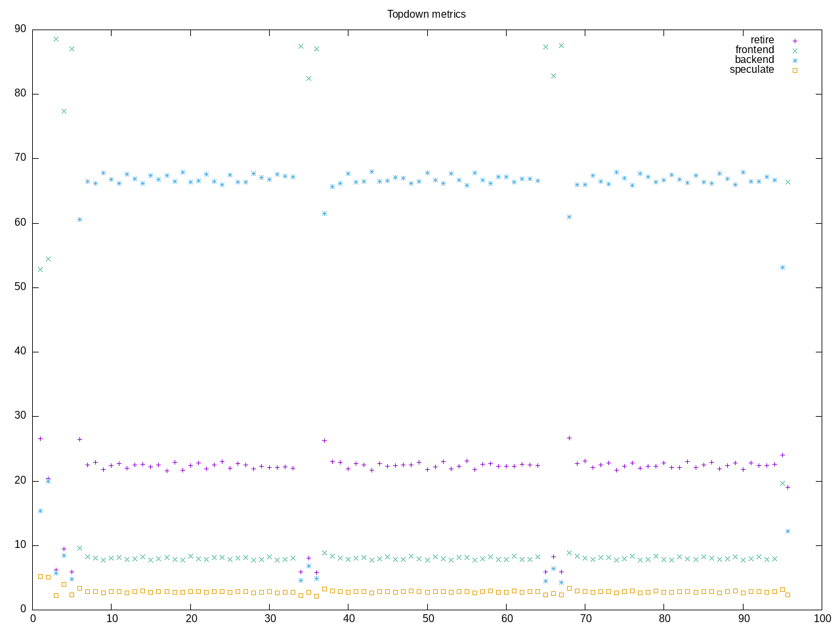Click the topmost frontend point near 88
Image resolution: width=840 pixels, height=630 pixels.
[56, 39]
